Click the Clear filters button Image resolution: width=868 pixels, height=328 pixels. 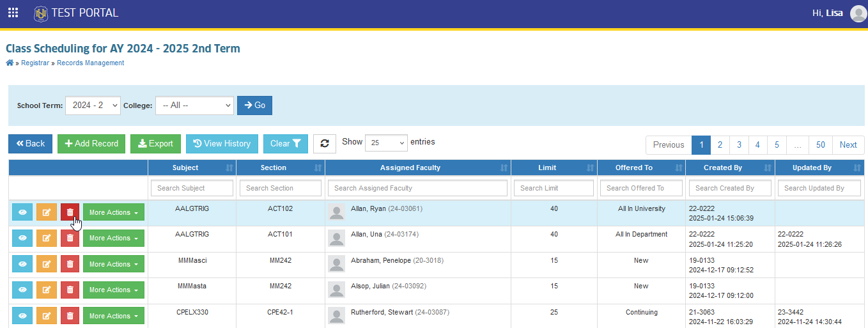pos(286,144)
